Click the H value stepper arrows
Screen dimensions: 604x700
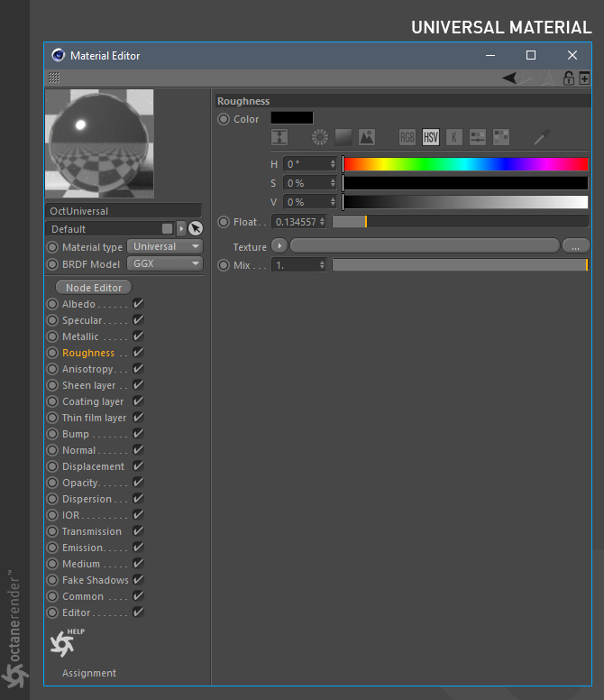tap(333, 164)
